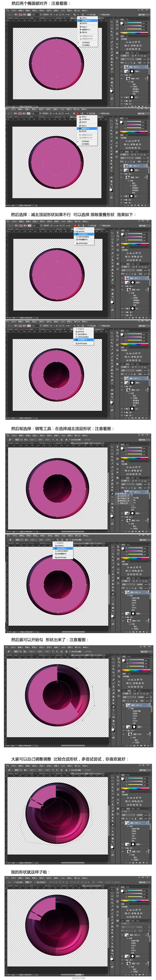Select 转换点工具 in the fifth screenshot's tool flyout
The width and height of the screenshot is (156, 980).
point(124,503)
